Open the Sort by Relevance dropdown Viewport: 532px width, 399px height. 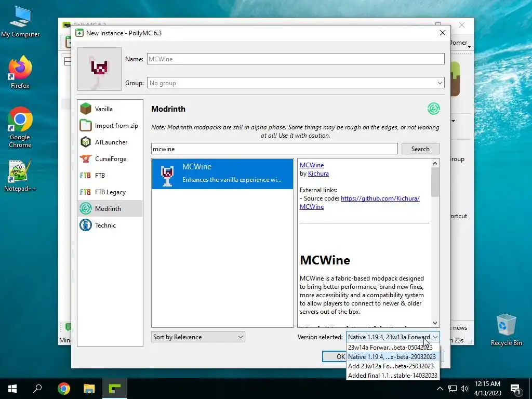click(198, 337)
